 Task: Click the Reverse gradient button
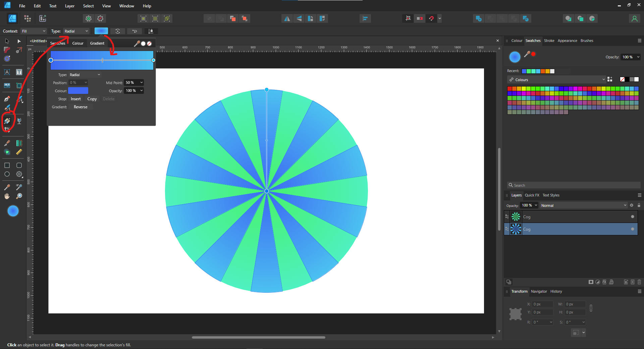(x=80, y=107)
